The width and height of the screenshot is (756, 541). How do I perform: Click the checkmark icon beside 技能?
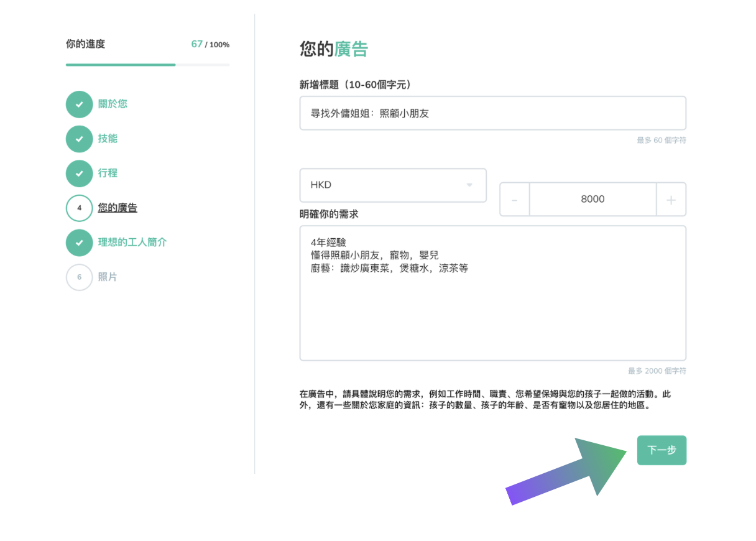pyautogui.click(x=79, y=139)
